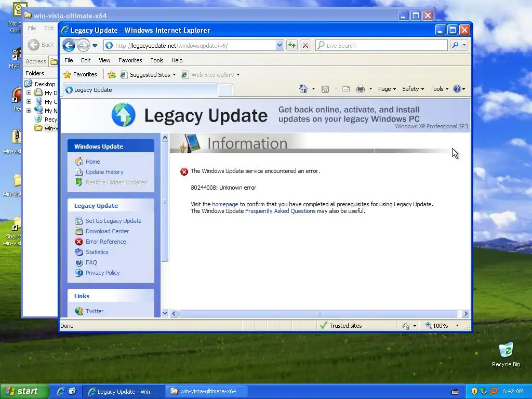Viewport: 532px width, 399px height.
Task: Open Download Center link
Action: click(x=107, y=231)
